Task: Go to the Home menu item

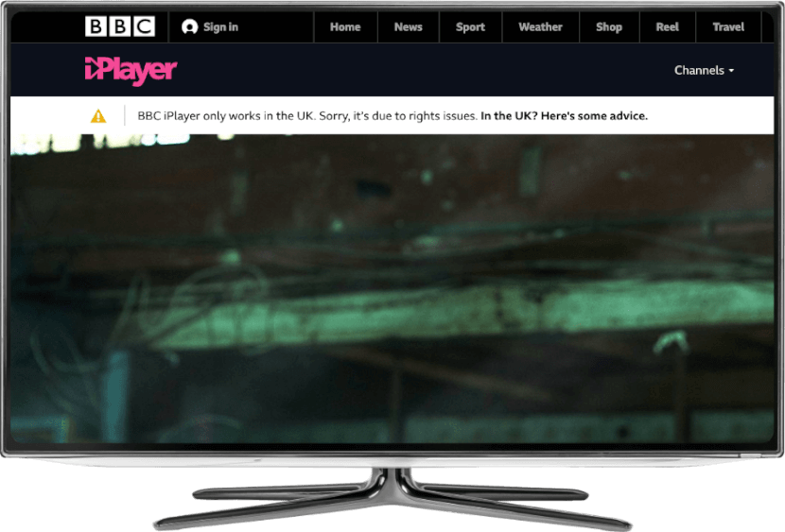Action: coord(345,27)
